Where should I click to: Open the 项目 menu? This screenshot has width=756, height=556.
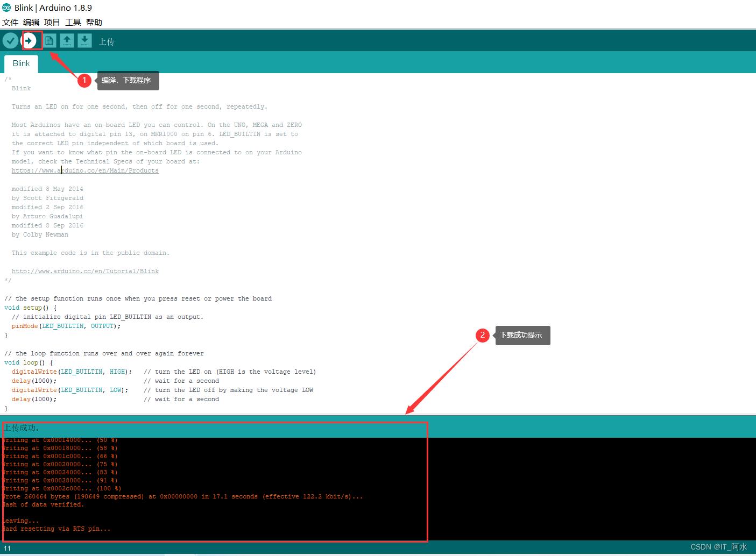52,22
